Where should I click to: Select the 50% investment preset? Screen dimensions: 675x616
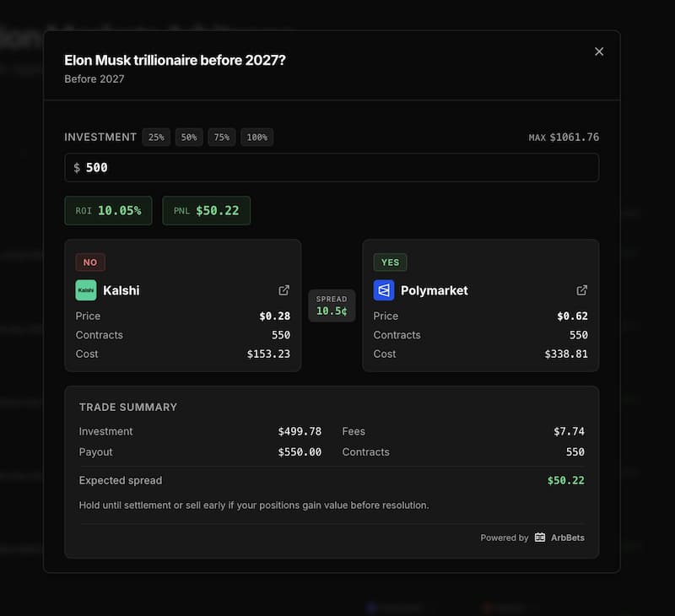[188, 137]
